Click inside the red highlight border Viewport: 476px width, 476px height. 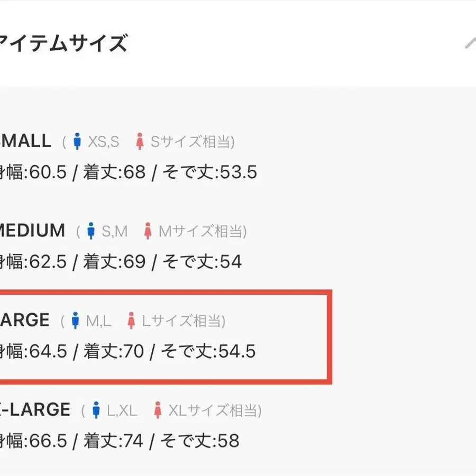tap(159, 336)
